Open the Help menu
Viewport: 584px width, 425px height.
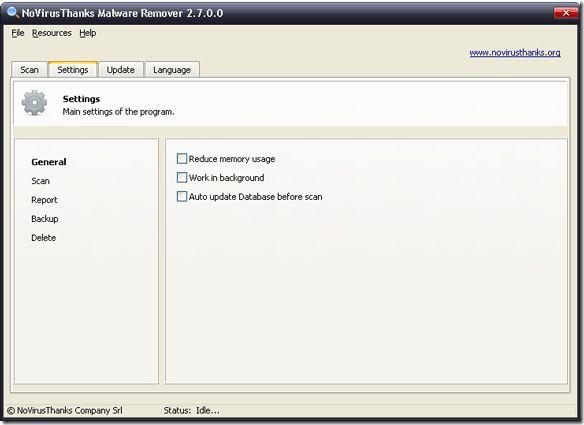[88, 33]
